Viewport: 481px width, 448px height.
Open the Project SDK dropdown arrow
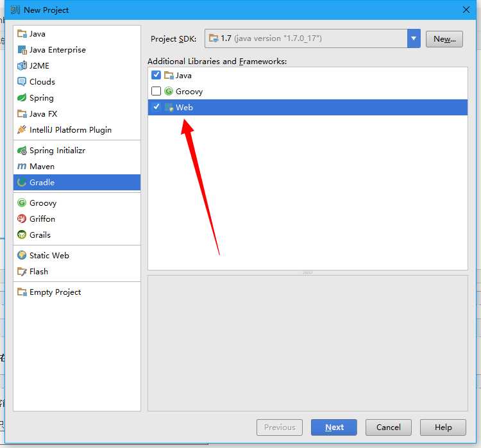point(414,38)
